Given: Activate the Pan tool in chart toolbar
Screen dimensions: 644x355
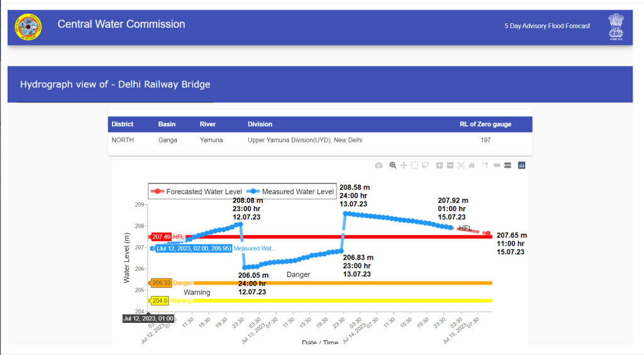Looking at the screenshot, I should tap(404, 165).
